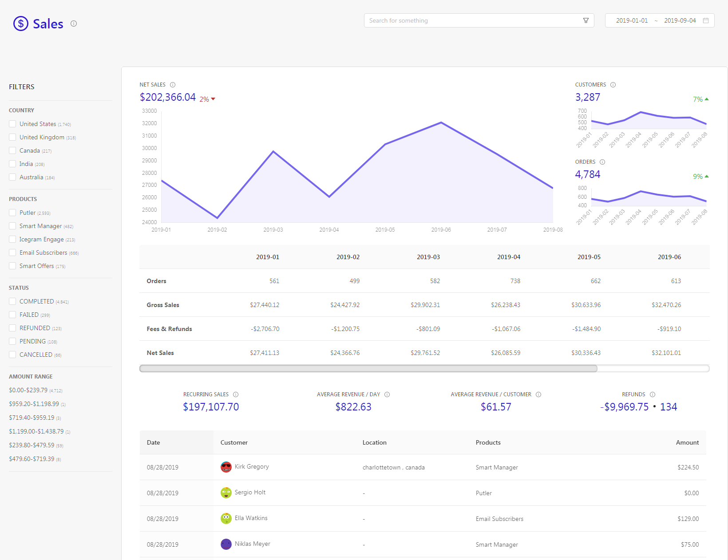Open the end date 2019-09-04 picker
Viewport: 728px width, 560px height.
pyautogui.click(x=680, y=20)
